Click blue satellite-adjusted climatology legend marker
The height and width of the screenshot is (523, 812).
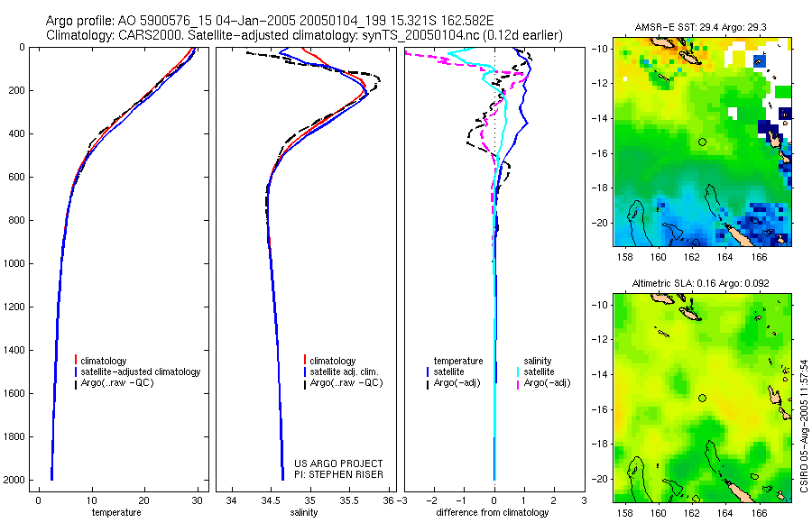click(76, 372)
